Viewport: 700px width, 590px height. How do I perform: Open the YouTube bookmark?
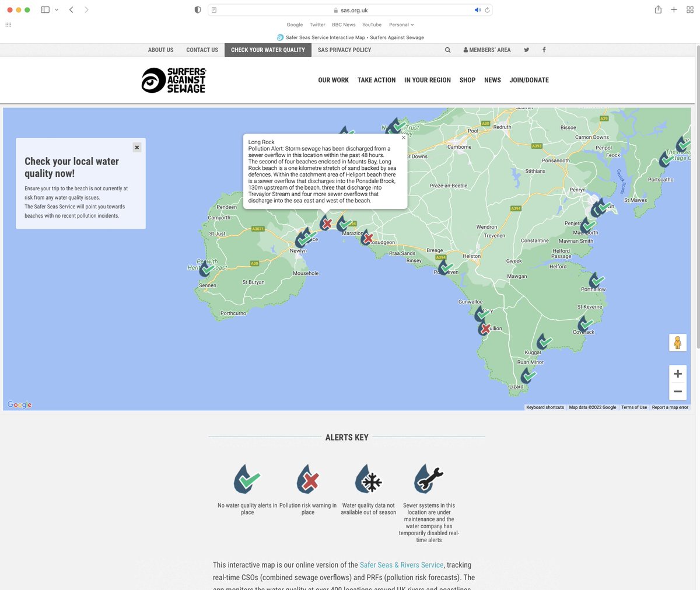pos(372,25)
